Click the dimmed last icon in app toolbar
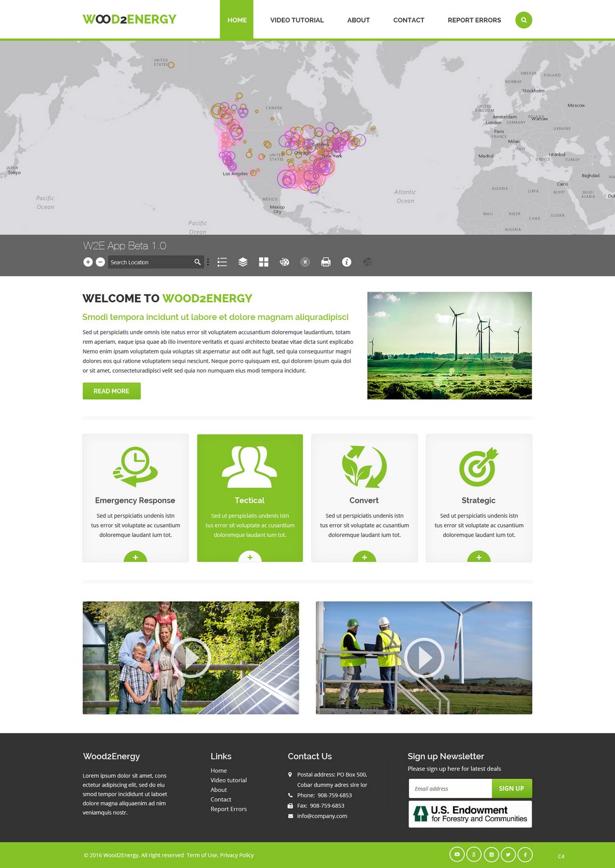 [x=367, y=262]
